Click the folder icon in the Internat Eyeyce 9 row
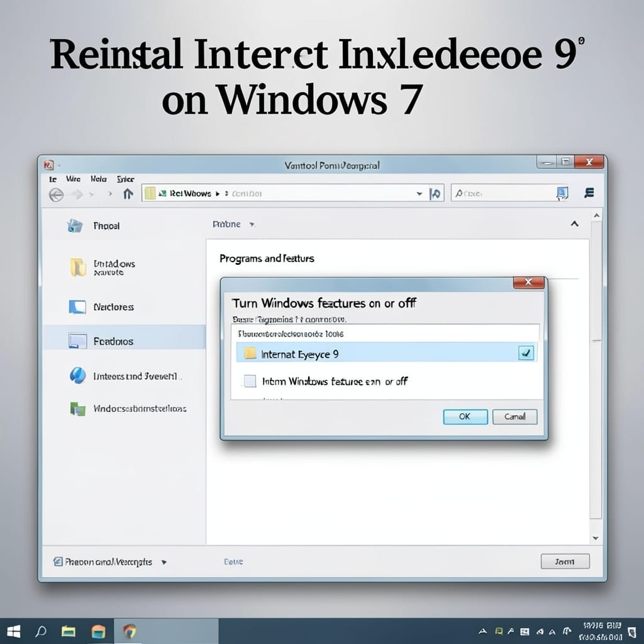Image resolution: width=644 pixels, height=644 pixels. click(x=250, y=353)
